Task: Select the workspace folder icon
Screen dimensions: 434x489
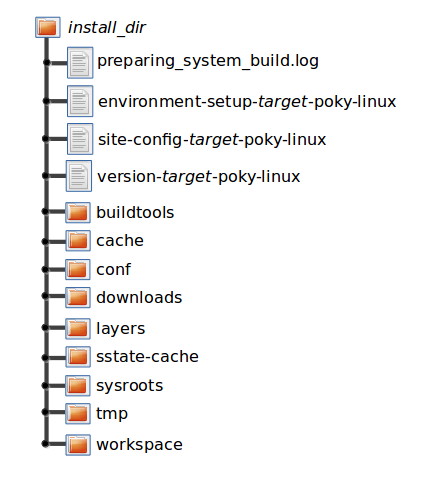Action: pyautogui.click(x=78, y=445)
